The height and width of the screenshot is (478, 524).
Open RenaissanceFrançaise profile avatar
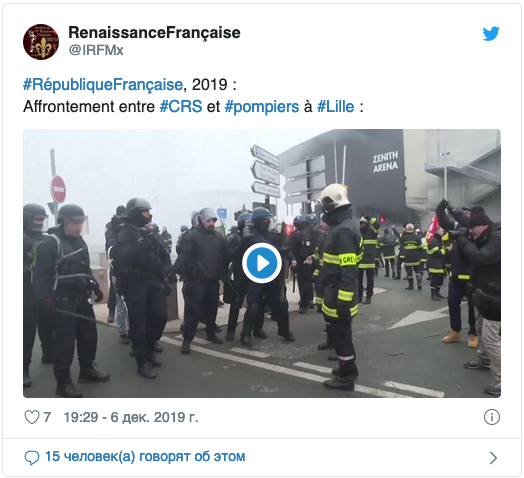(x=41, y=42)
